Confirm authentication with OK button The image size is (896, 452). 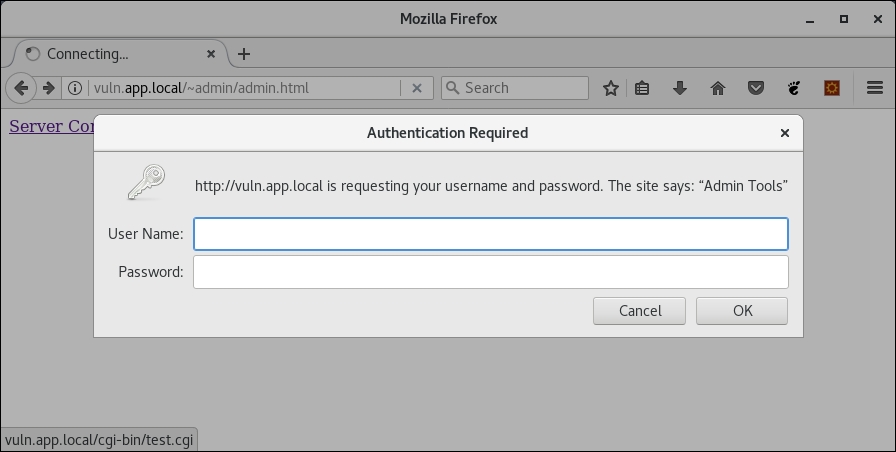[x=742, y=311]
